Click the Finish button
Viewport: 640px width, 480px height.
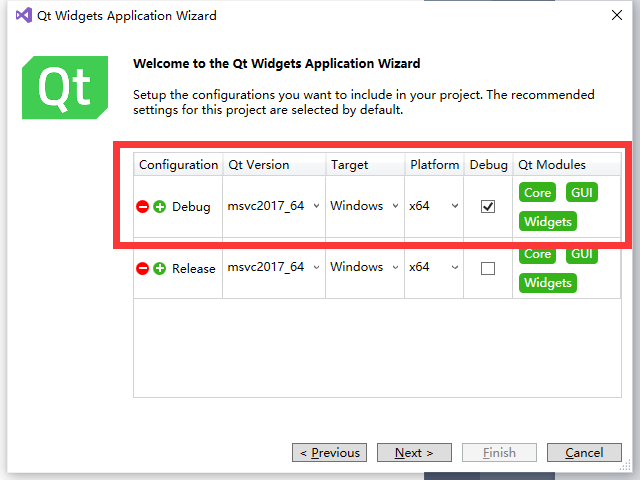tap(499, 453)
